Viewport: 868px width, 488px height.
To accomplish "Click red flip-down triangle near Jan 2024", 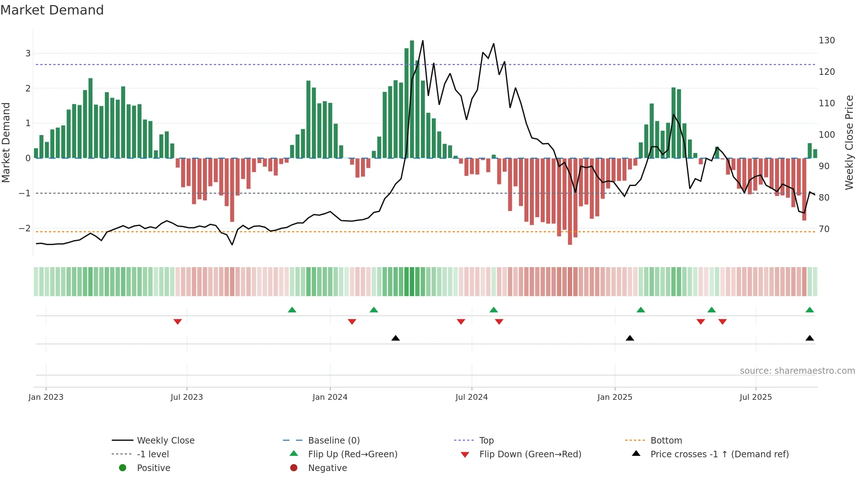I will [352, 322].
